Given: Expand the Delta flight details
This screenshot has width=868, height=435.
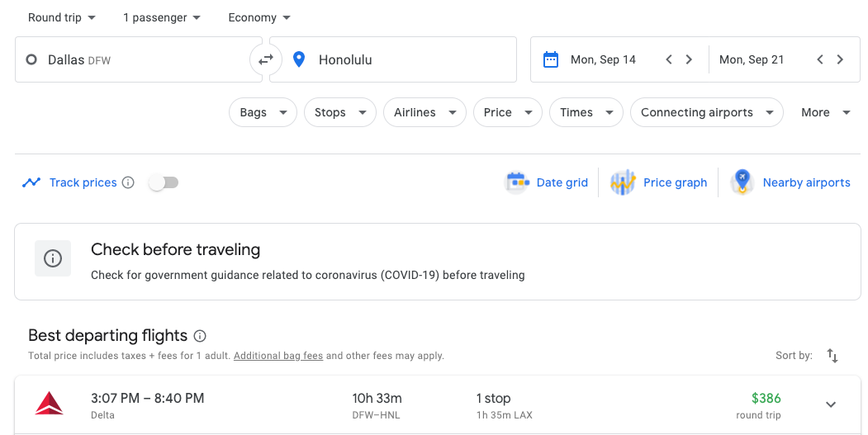Looking at the screenshot, I should (831, 404).
